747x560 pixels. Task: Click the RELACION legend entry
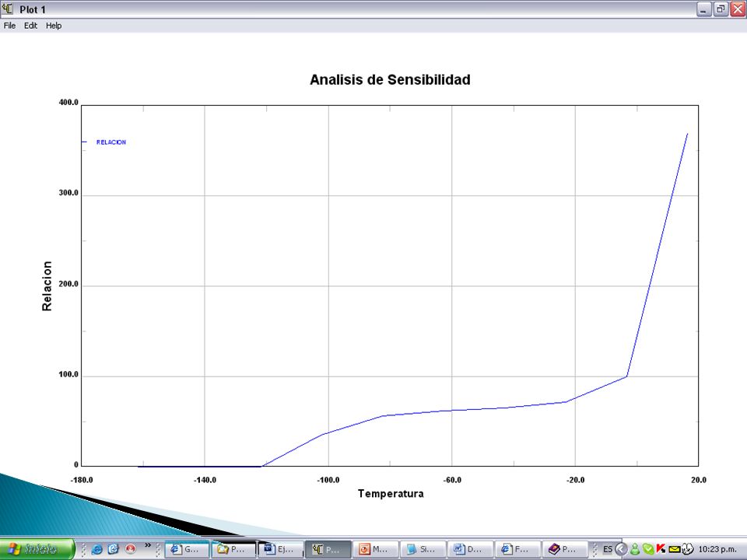(111, 142)
